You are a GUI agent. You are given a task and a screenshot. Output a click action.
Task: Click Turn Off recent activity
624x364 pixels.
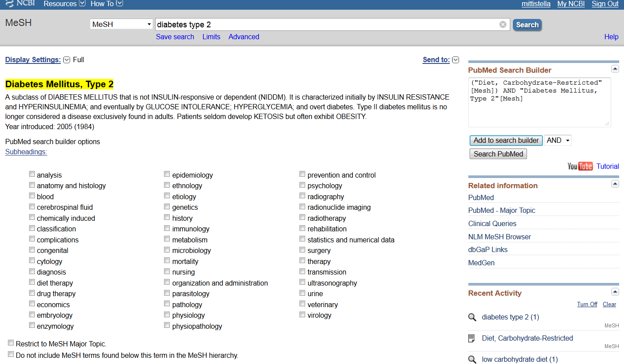pos(587,305)
